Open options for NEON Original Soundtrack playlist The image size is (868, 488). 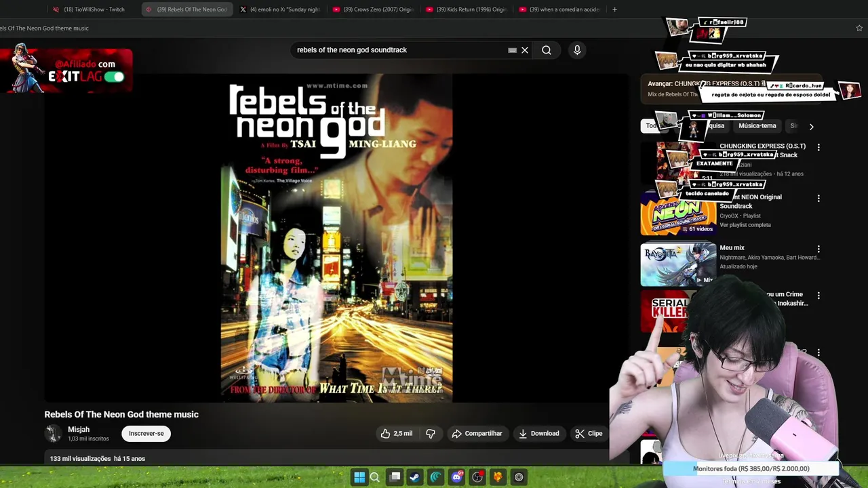pyautogui.click(x=818, y=199)
